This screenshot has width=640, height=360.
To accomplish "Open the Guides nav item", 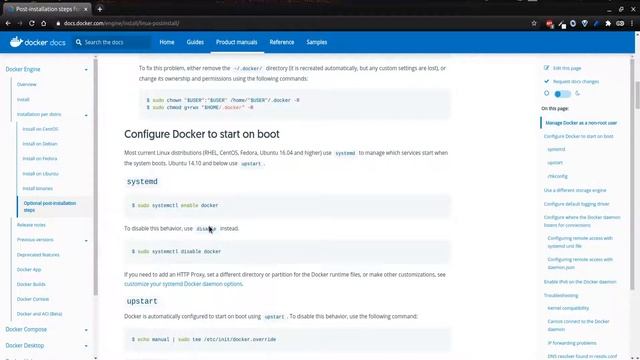I will (x=195, y=42).
